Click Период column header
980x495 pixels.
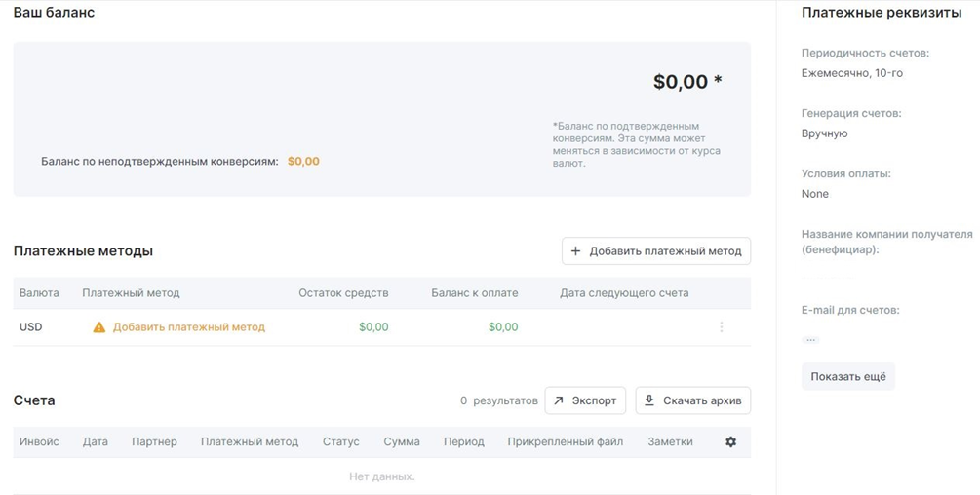tap(464, 442)
